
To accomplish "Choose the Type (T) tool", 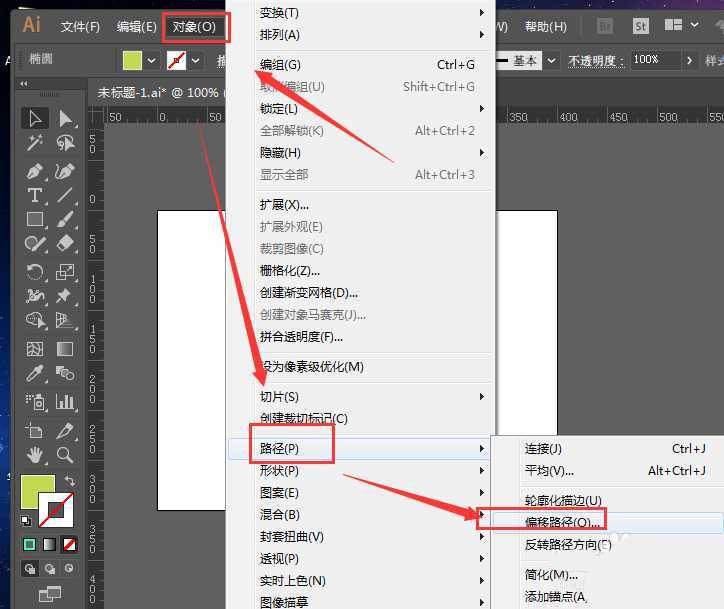I will click(x=35, y=195).
